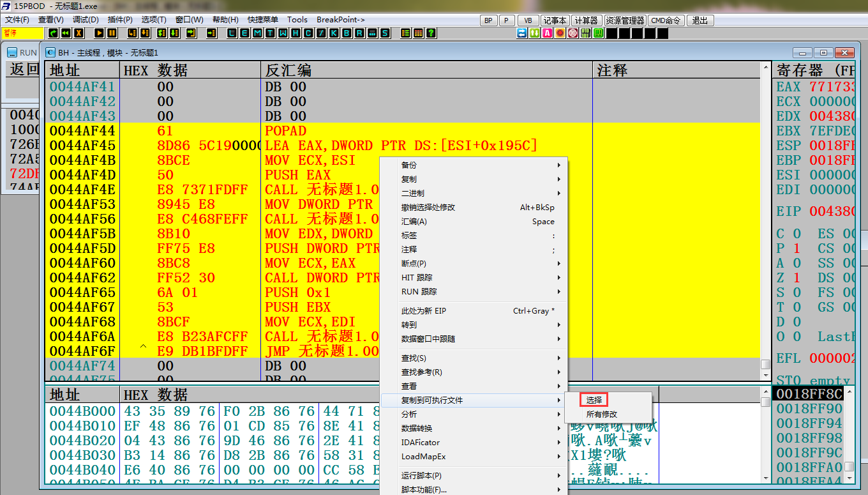Open References window (R icon)
The width and height of the screenshot is (868, 495).
[360, 33]
